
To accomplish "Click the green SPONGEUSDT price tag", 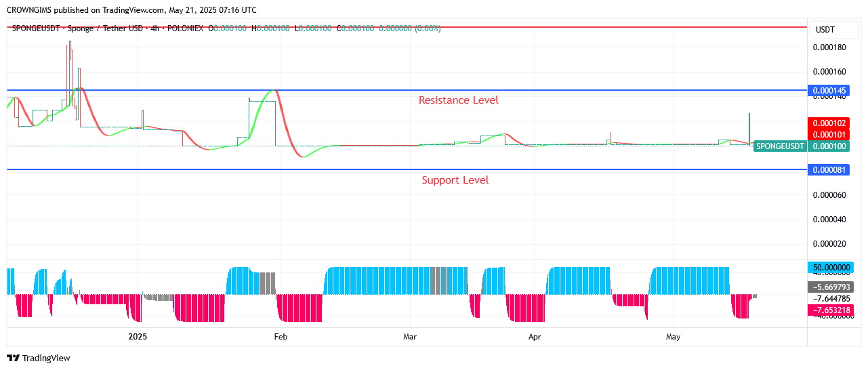I will (x=780, y=146).
